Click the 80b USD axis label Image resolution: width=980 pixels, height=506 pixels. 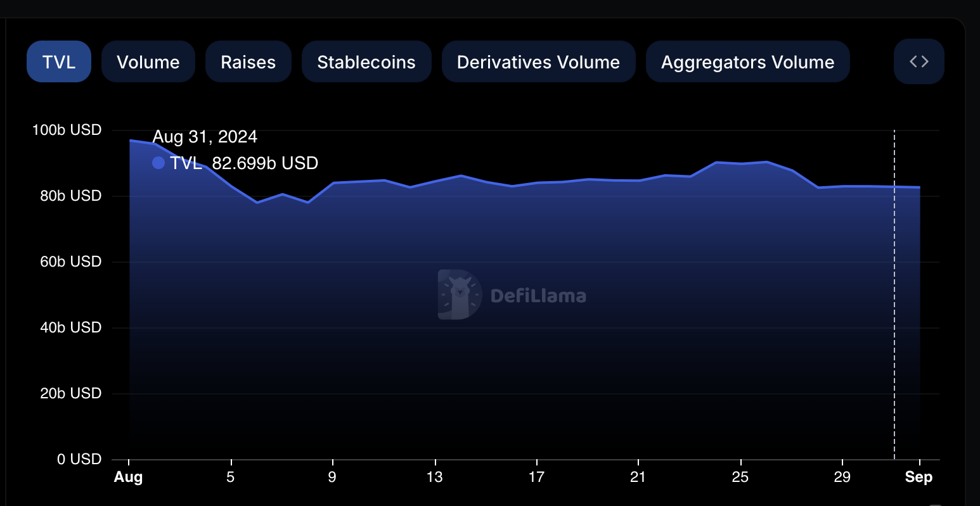[71, 196]
